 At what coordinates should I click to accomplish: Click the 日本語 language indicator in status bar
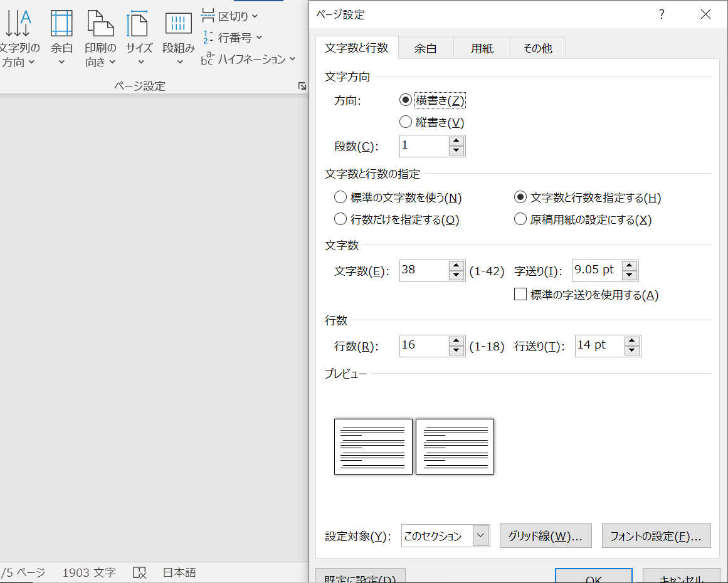coord(179,572)
